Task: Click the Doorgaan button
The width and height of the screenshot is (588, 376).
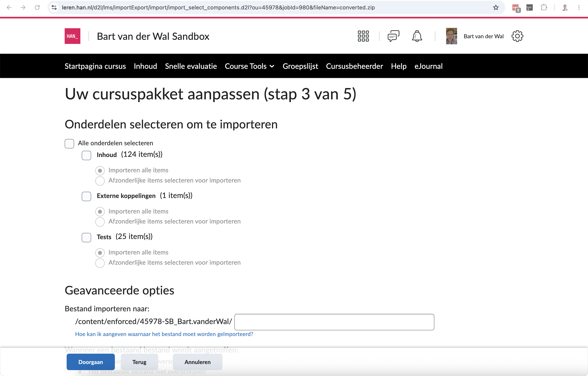Action: coord(91,362)
